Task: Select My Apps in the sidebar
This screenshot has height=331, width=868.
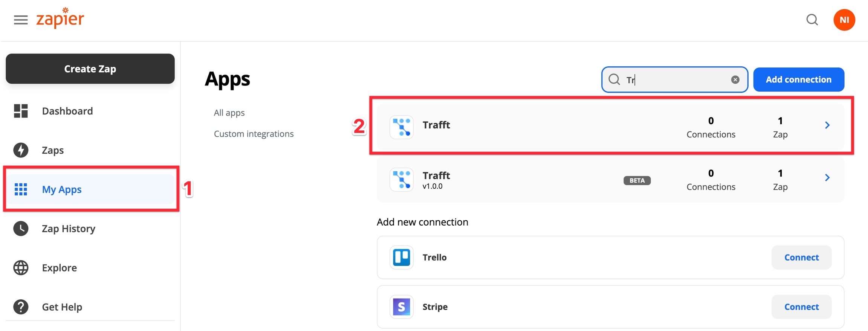Action: click(62, 189)
